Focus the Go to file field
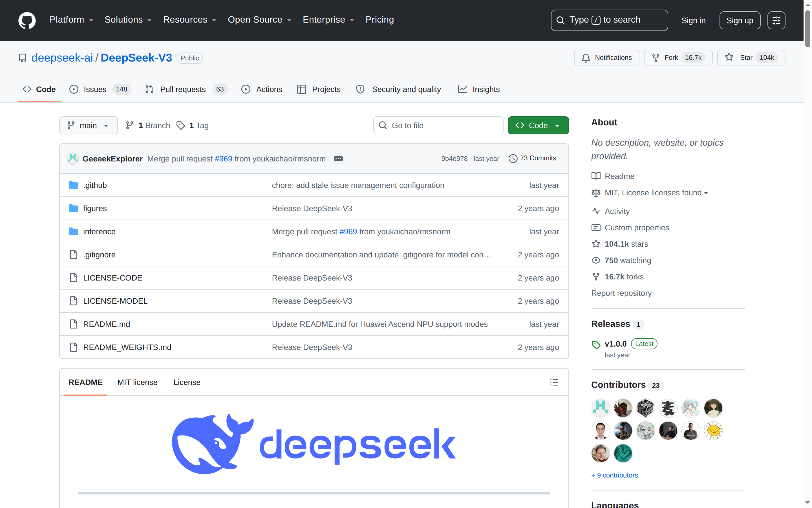The height and width of the screenshot is (508, 812). click(x=438, y=125)
